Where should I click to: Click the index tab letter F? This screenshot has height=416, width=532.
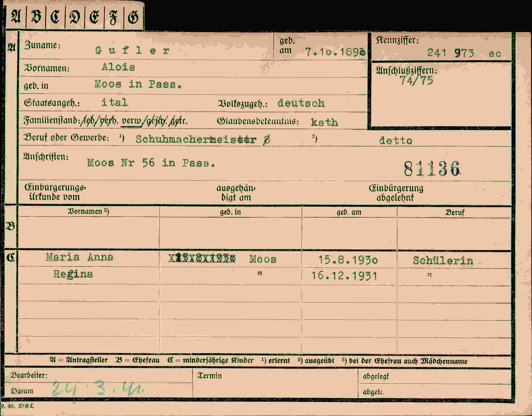pos(113,18)
